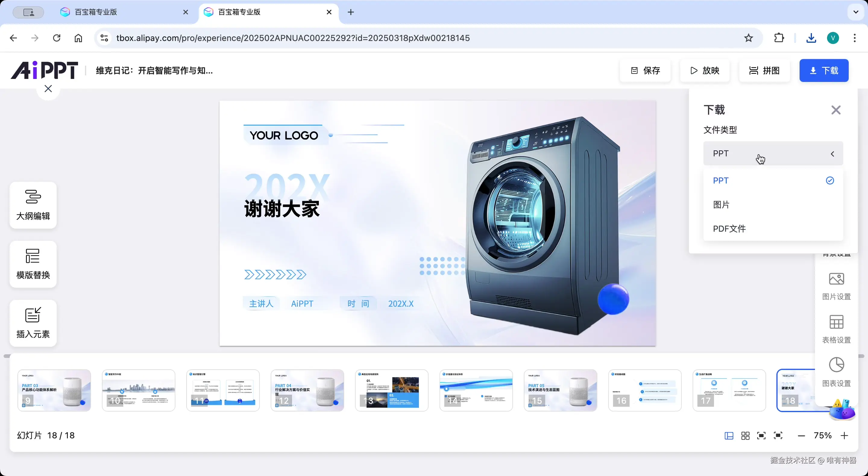Expand Chrome tab search chevron
This screenshot has width=868, height=476.
pyautogui.click(x=856, y=12)
